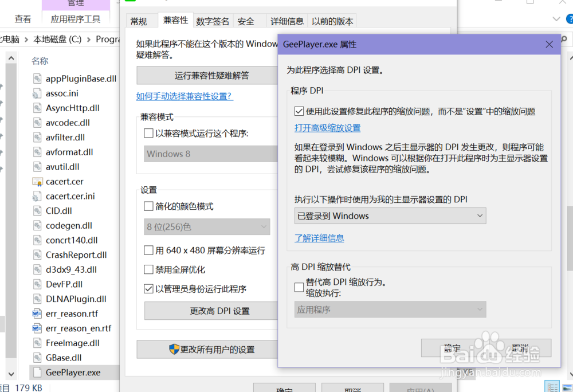This screenshot has width=573, height=392.
Task: Open the 应用程序工具 ribbon tab
Action: point(76,19)
